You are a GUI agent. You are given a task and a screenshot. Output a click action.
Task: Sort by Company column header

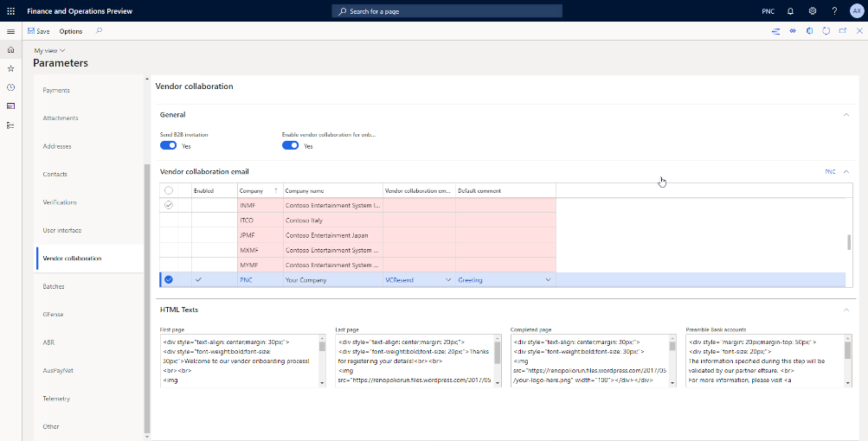[260, 190]
